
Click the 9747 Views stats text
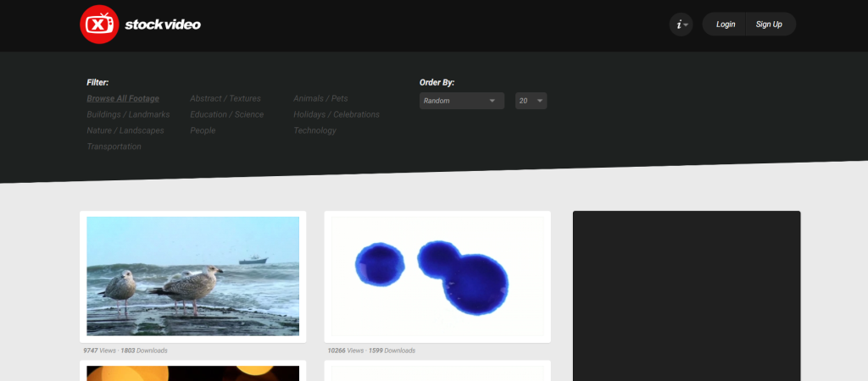125,351
